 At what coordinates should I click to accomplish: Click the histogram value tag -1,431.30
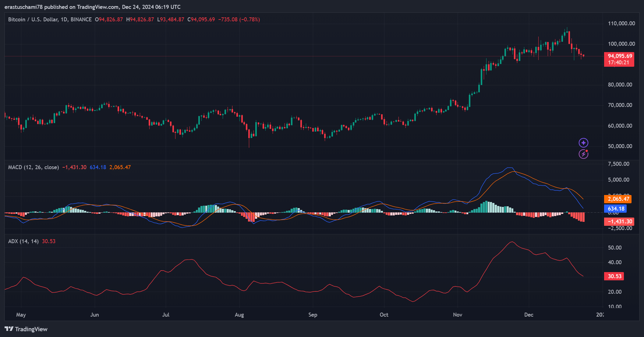(620, 222)
